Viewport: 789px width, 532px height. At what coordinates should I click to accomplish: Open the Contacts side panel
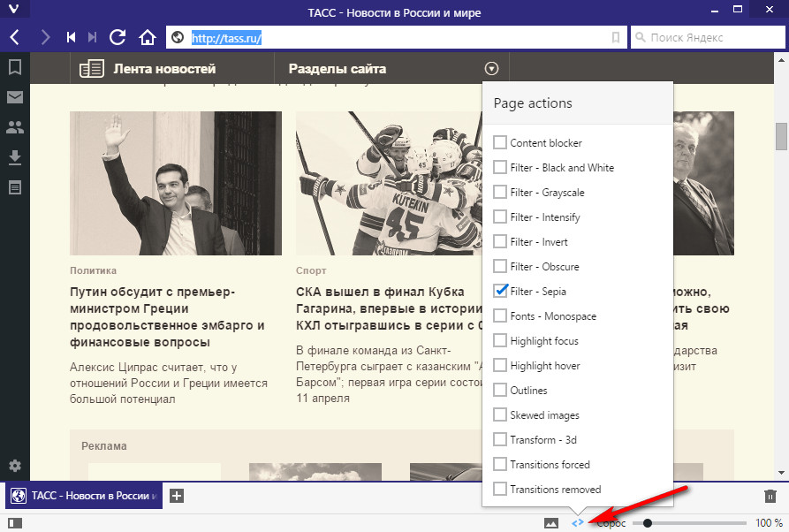point(15,127)
